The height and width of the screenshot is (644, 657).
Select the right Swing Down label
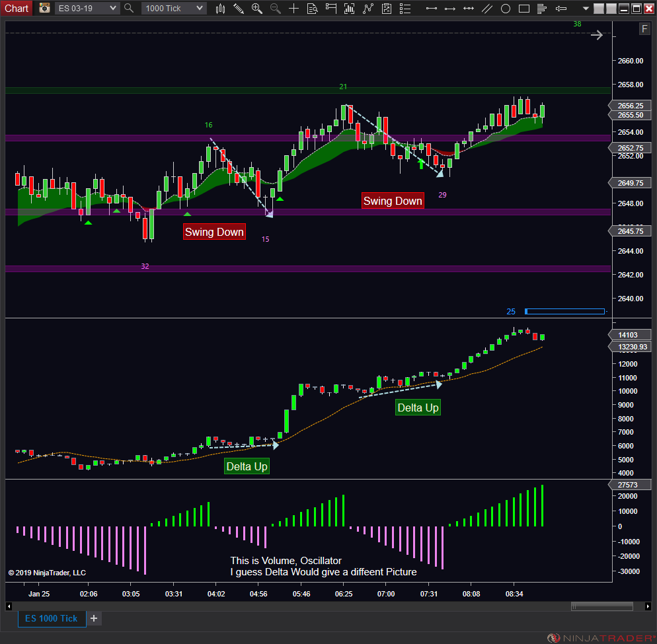(393, 201)
